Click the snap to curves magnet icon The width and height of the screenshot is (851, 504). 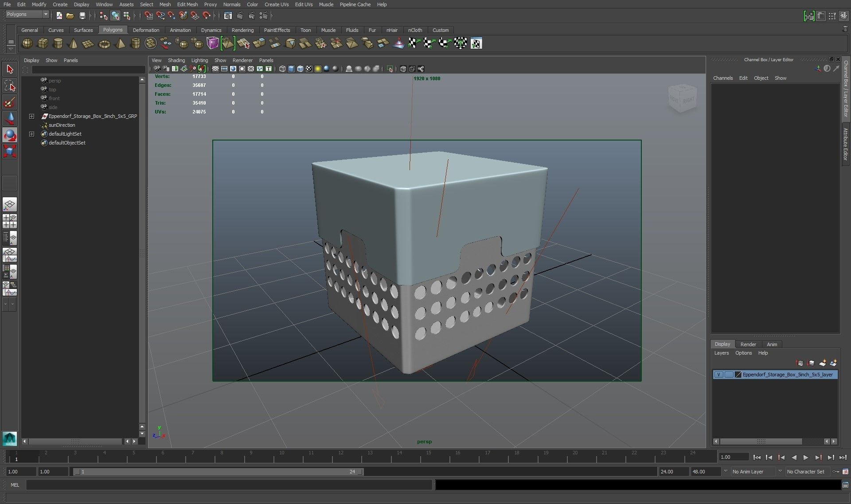click(160, 16)
